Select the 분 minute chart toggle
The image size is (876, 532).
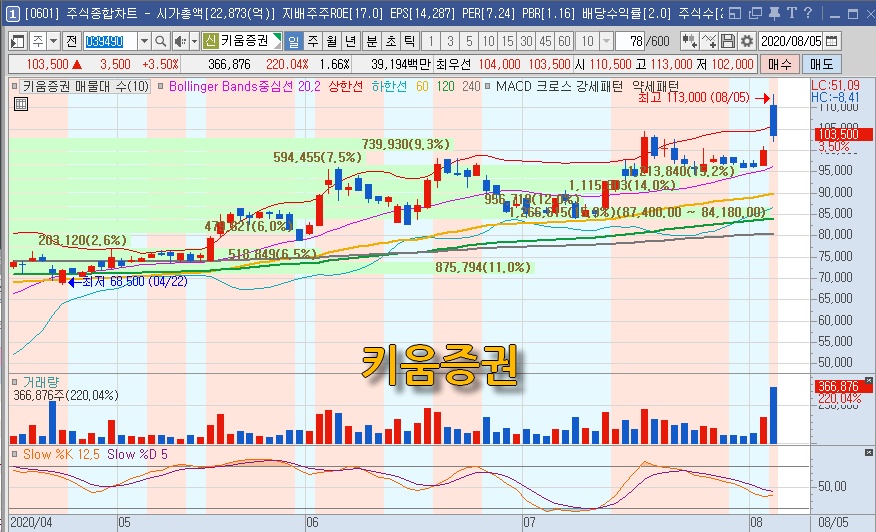pyautogui.click(x=372, y=41)
